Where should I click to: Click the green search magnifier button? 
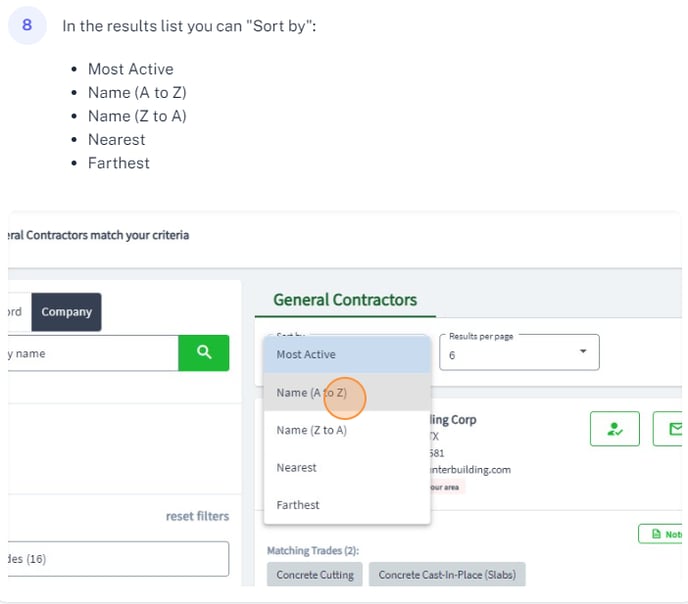tap(204, 353)
